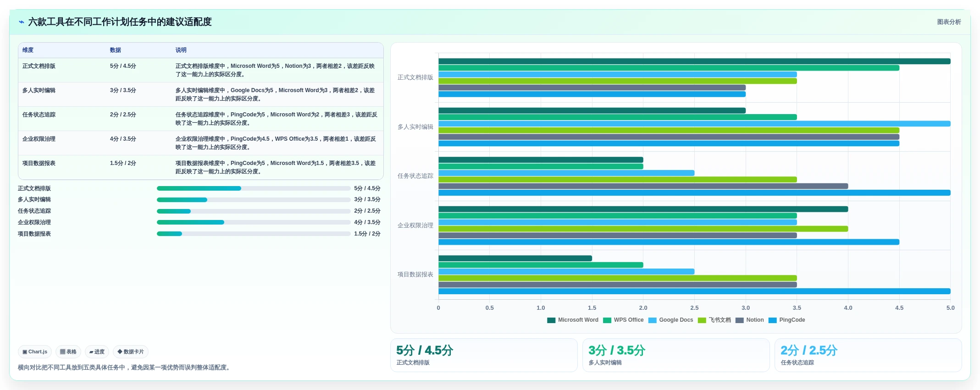
Task: Click the 任务状态追踪 label in the progress list
Action: [34, 211]
